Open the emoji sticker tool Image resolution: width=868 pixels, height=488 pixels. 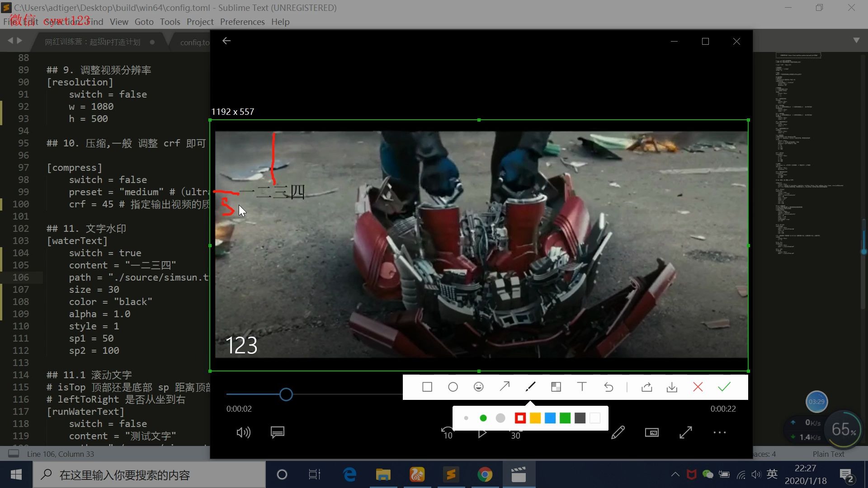tap(478, 387)
